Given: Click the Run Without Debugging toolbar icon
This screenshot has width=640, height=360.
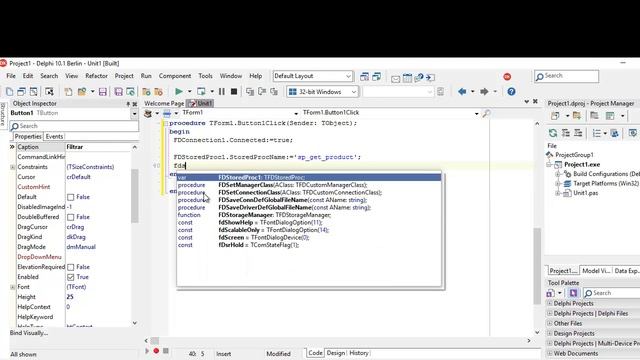Looking at the screenshot, I should 201,91.
